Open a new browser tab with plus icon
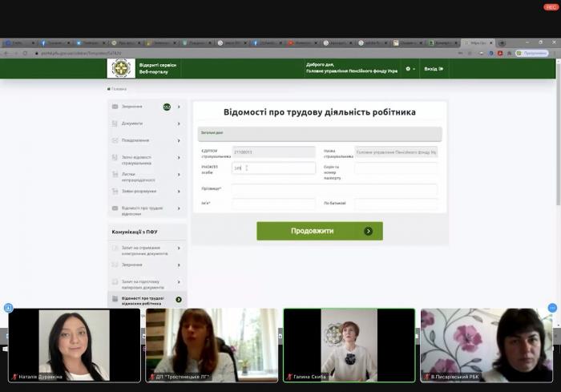The height and width of the screenshot is (392, 561). 502,42
